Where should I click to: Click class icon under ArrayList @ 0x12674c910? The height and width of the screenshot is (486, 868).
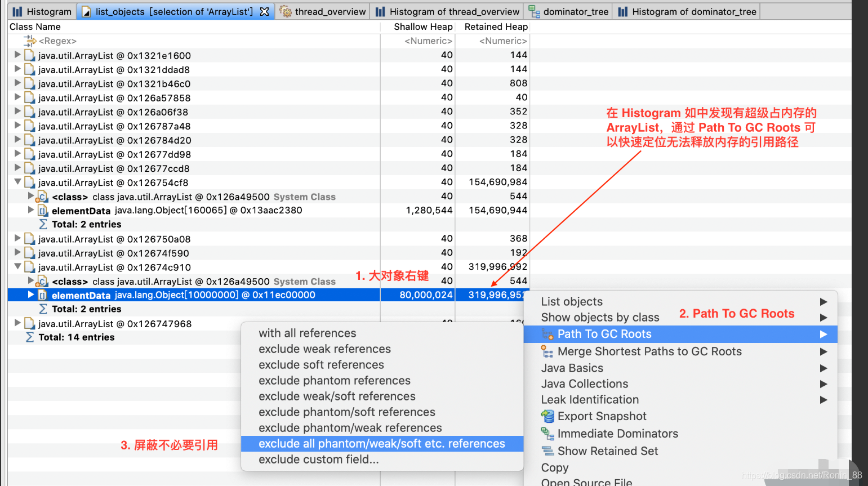tap(42, 281)
